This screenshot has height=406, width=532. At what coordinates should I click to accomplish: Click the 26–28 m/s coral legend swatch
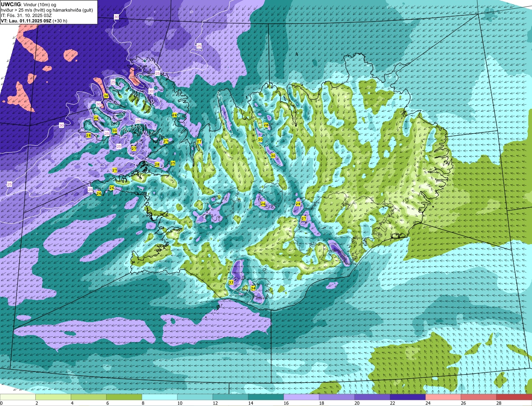point(479,397)
